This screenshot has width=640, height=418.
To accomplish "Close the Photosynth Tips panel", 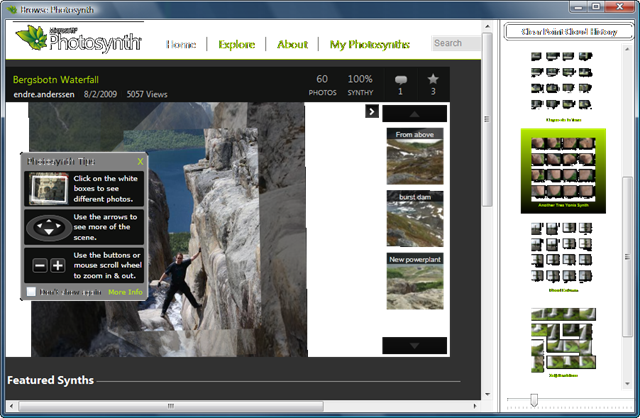I will (x=140, y=160).
